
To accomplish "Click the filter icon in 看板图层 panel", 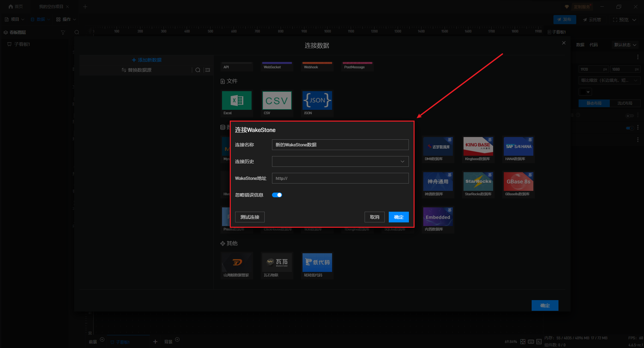I will (x=63, y=32).
